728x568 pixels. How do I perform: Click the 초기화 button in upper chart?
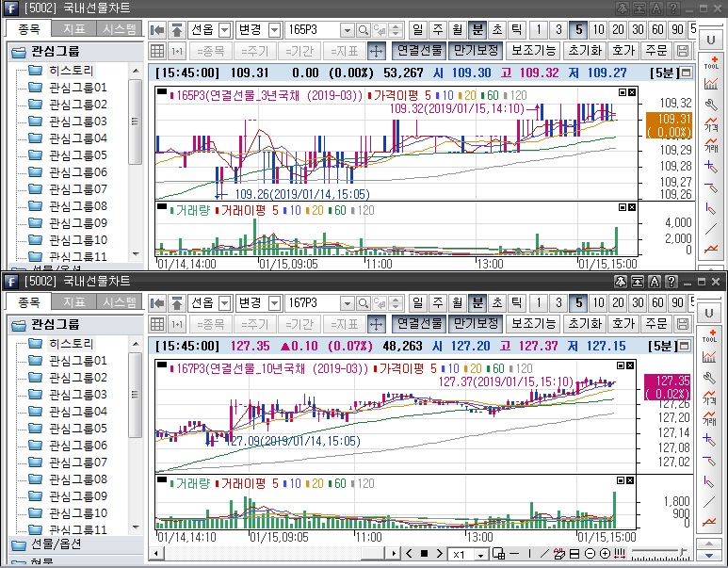click(584, 51)
